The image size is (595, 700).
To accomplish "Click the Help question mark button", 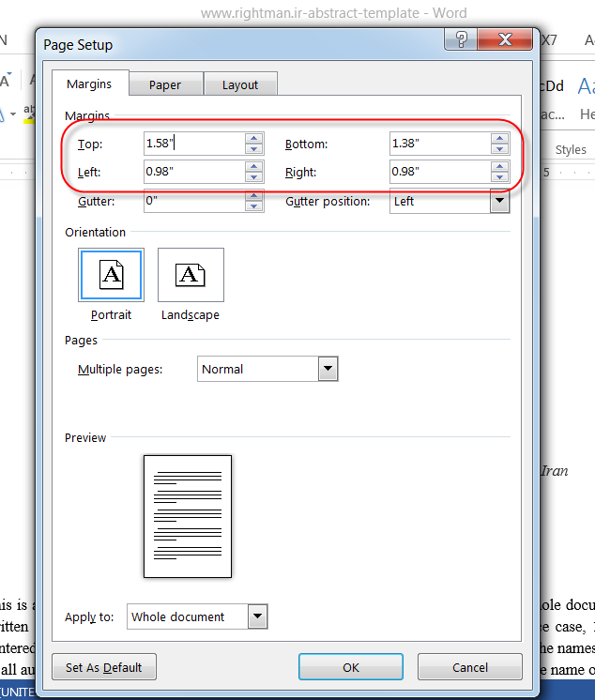I will pos(460,39).
